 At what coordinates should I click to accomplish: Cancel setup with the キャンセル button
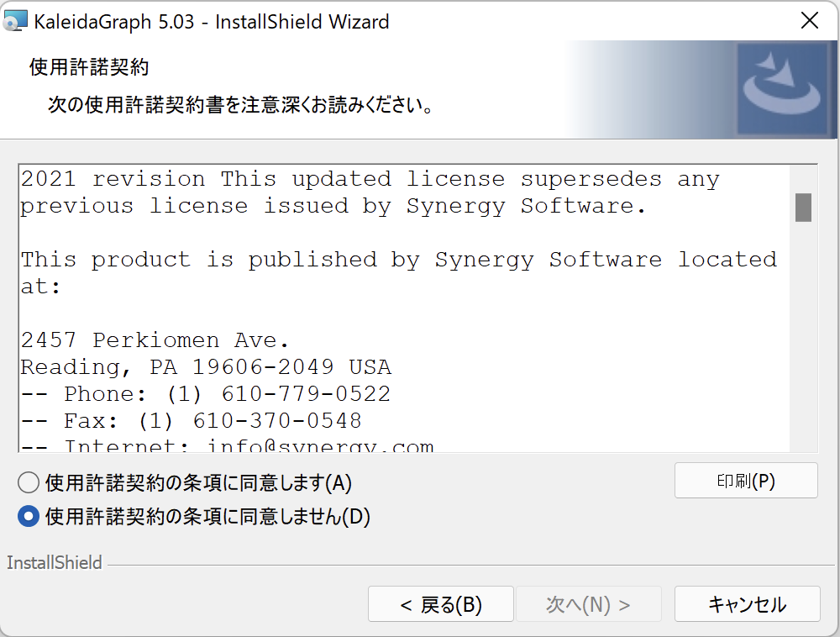pyautogui.click(x=747, y=604)
